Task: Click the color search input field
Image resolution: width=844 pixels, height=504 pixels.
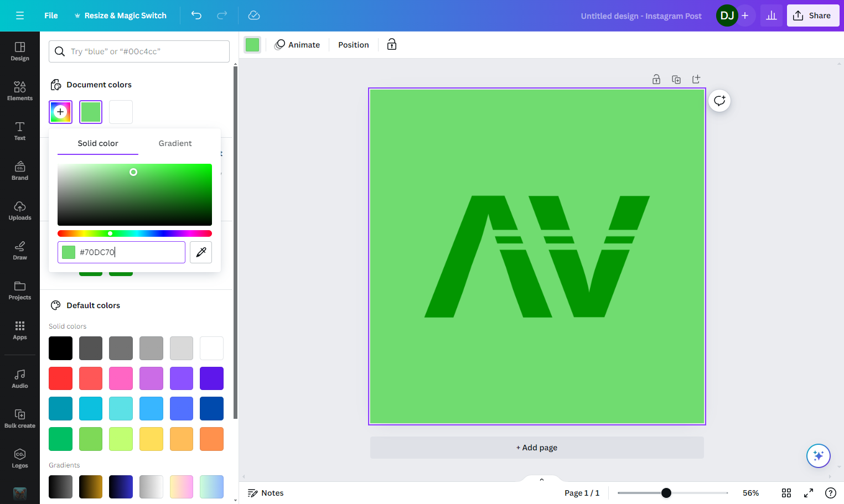Action: tap(139, 51)
